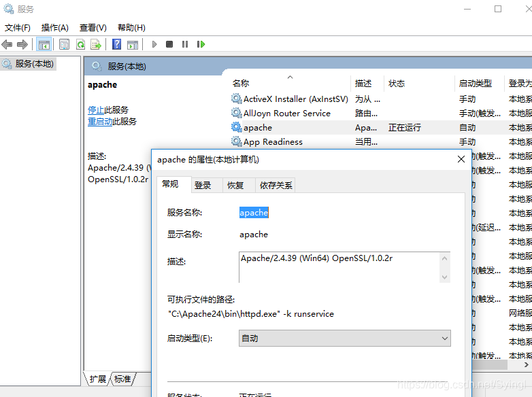Screen dimensions: 532x397
Task: Click the Export List toolbar icon
Action: tap(96, 44)
